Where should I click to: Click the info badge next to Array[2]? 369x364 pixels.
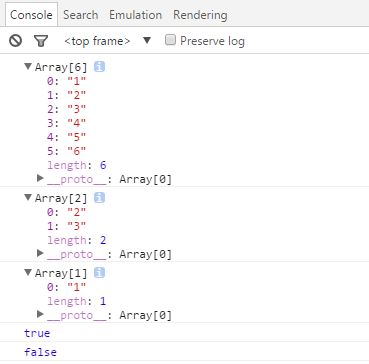[x=99, y=198]
